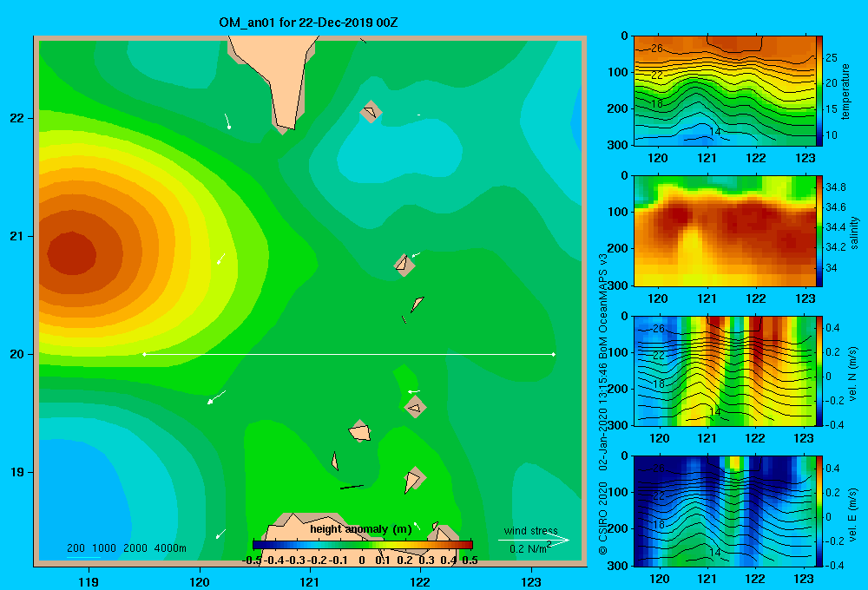Click the "14" isotherm label in the temperature panel
868x590 pixels.
715,132
